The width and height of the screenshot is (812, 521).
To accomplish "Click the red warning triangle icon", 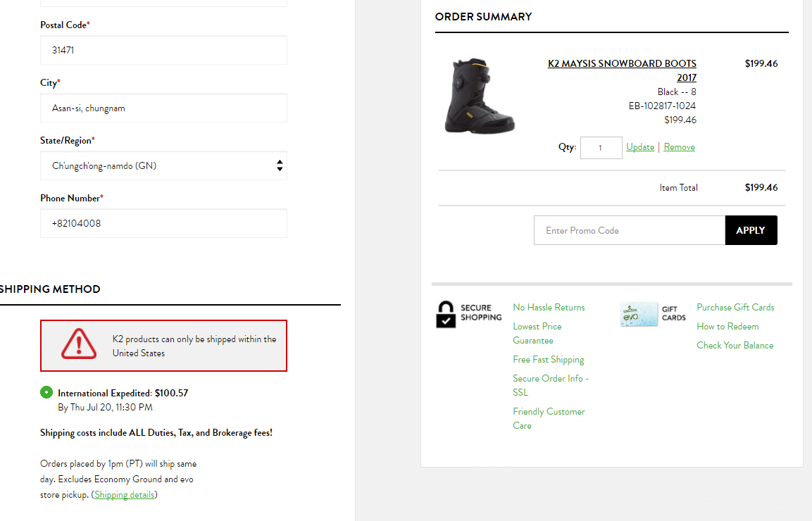I will [x=79, y=344].
